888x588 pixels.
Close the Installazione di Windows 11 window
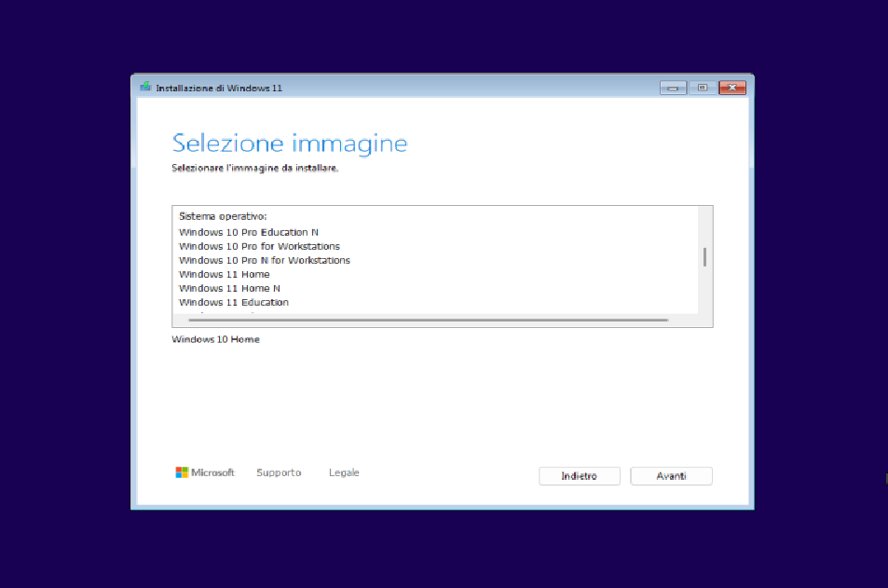[732, 88]
